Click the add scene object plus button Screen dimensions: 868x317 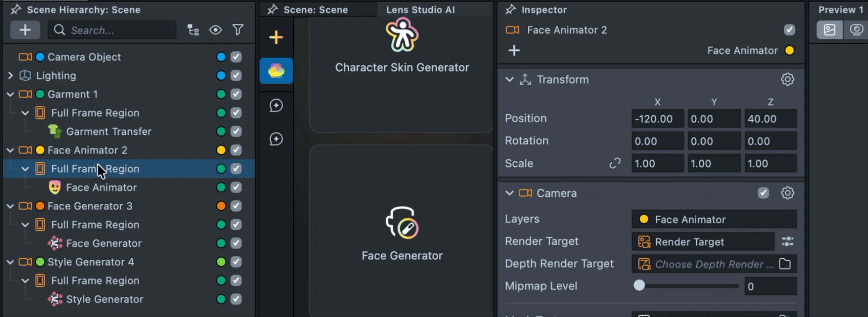click(x=25, y=30)
